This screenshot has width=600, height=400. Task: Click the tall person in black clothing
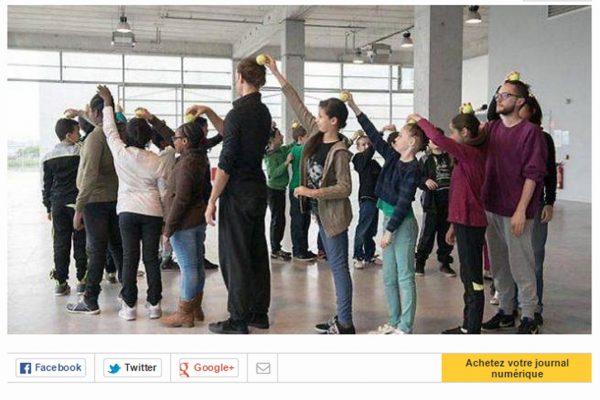(x=243, y=195)
